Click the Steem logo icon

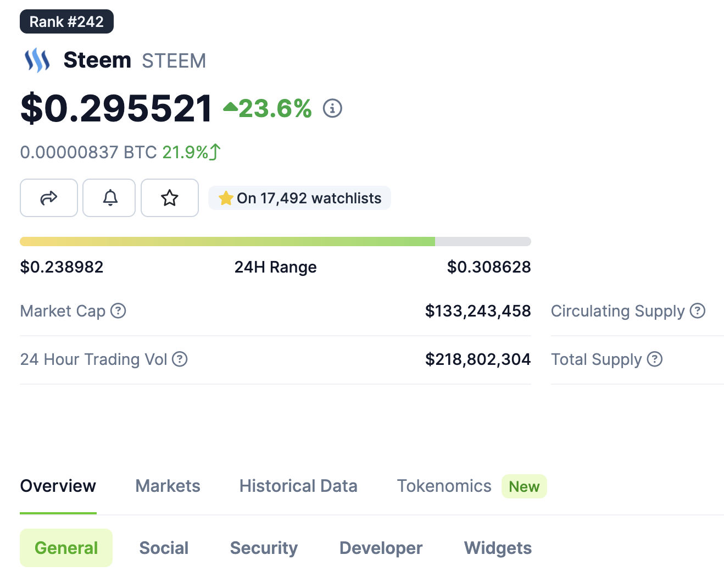37,60
